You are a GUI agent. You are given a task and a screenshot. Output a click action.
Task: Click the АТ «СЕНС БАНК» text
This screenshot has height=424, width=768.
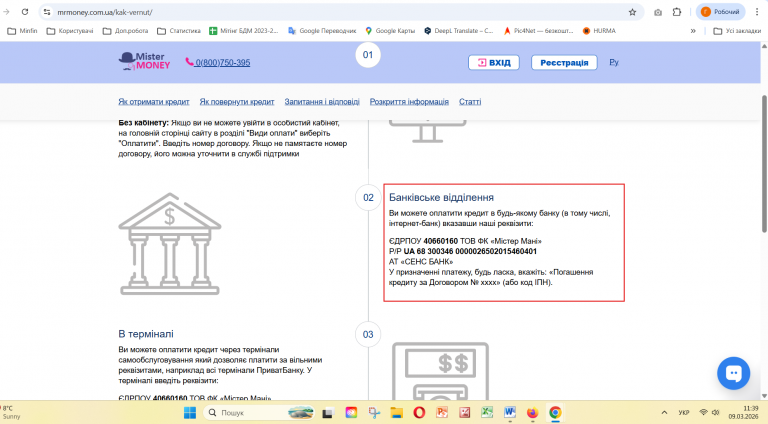coord(421,261)
